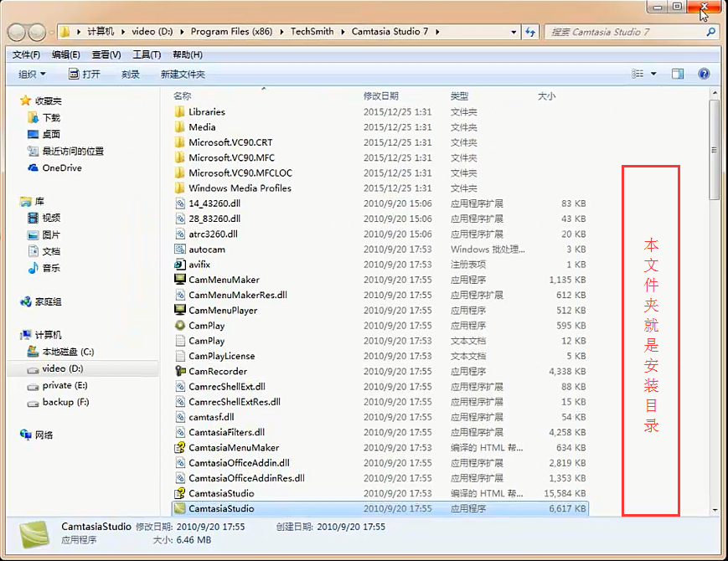Open the view options dropdown arrow
The image size is (728, 561).
click(653, 74)
